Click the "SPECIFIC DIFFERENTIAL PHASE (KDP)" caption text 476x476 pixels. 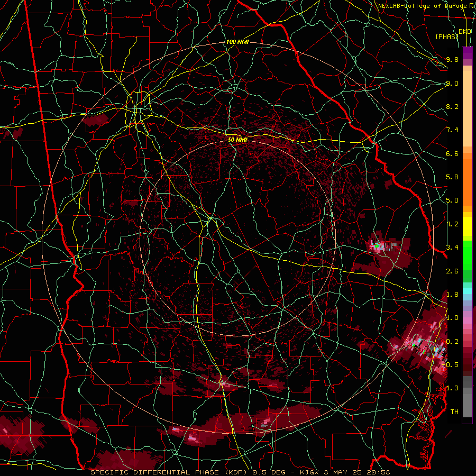[168, 472]
